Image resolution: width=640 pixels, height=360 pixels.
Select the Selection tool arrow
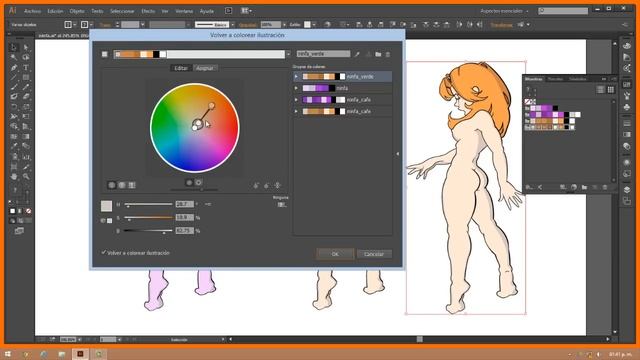(x=13, y=48)
